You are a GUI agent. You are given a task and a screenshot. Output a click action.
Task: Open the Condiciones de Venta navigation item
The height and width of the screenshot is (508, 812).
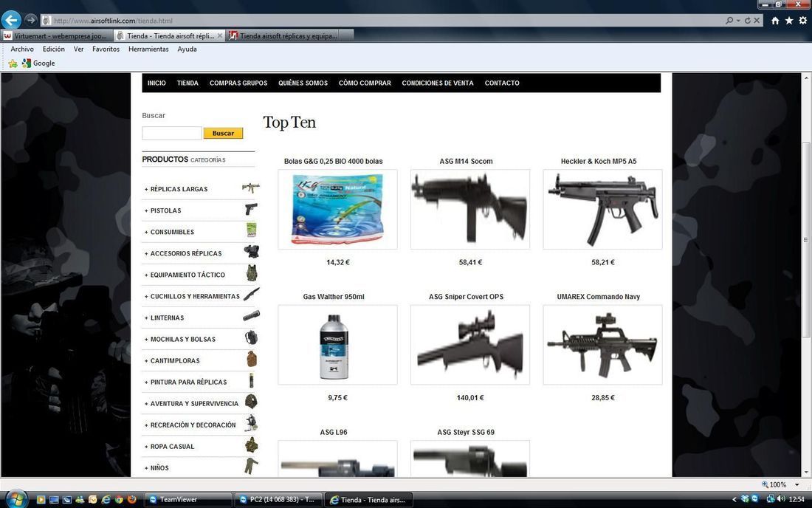(x=438, y=83)
